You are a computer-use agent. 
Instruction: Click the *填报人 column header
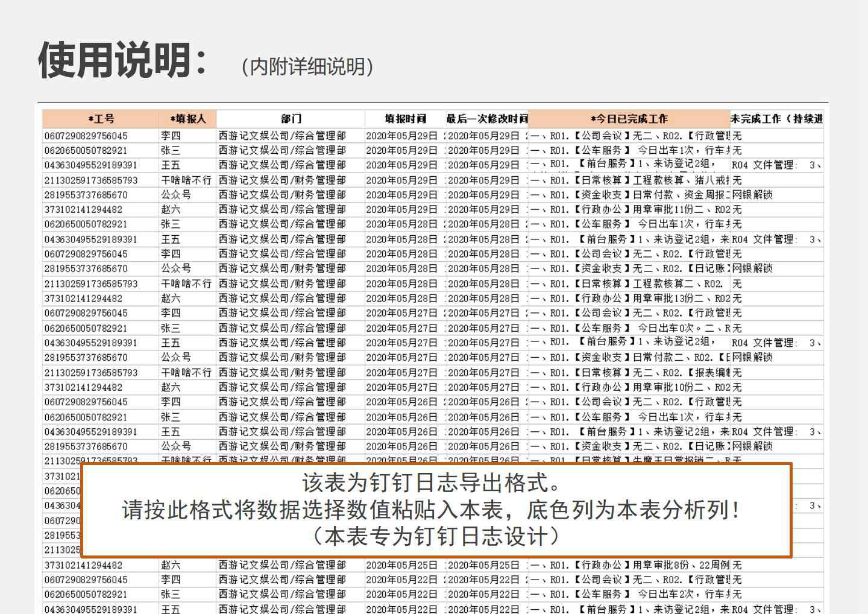(187, 119)
